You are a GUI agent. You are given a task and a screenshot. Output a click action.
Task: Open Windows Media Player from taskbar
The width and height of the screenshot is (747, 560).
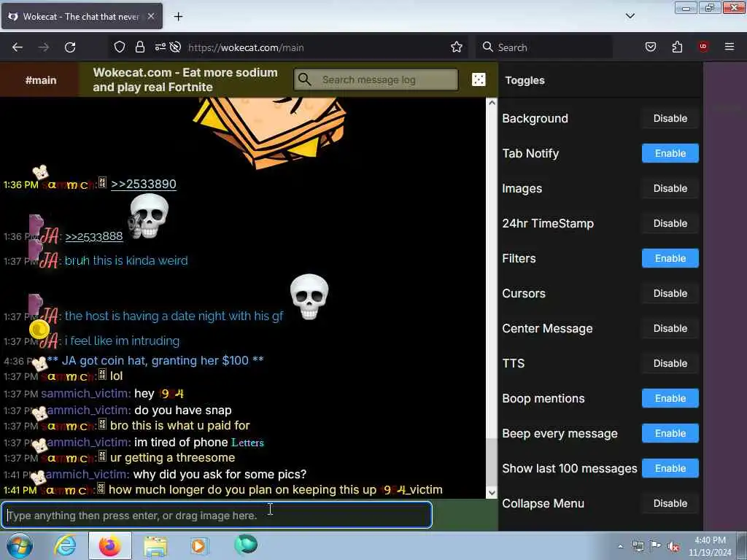point(198,545)
